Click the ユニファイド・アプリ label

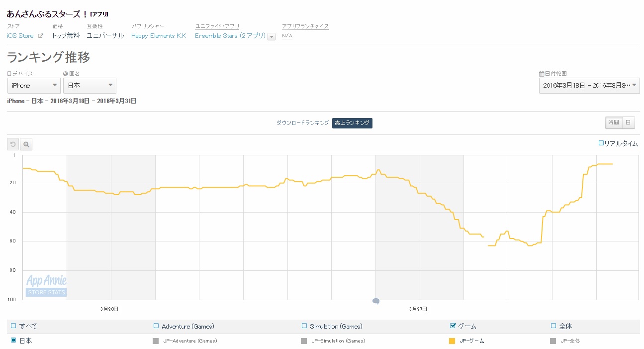coord(217,26)
